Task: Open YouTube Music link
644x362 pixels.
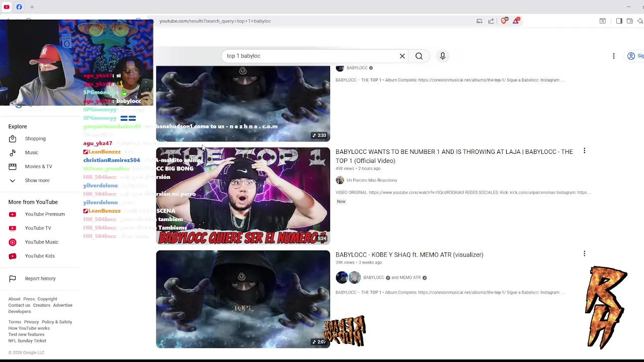Action: [41, 242]
